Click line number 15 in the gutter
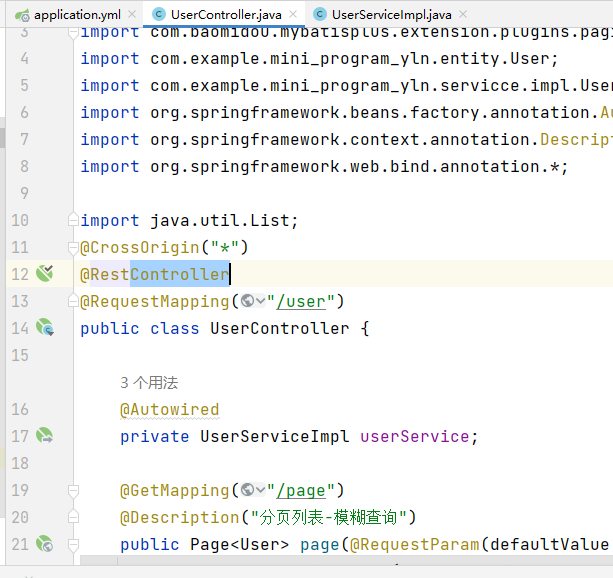This screenshot has height=578, width=613. [x=20, y=355]
